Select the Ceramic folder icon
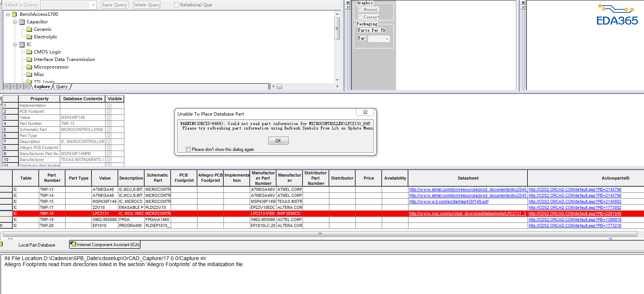The height and width of the screenshot is (294, 644). click(29, 29)
